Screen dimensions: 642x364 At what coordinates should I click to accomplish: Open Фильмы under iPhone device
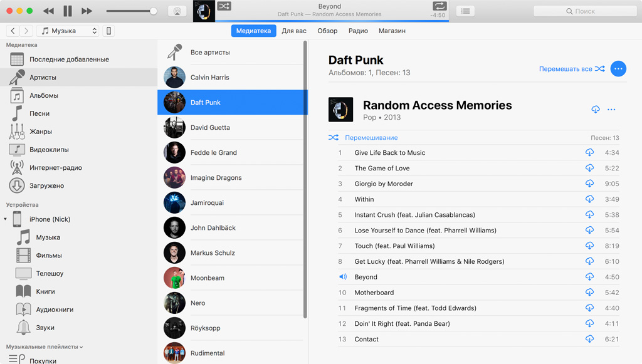click(x=78, y=255)
